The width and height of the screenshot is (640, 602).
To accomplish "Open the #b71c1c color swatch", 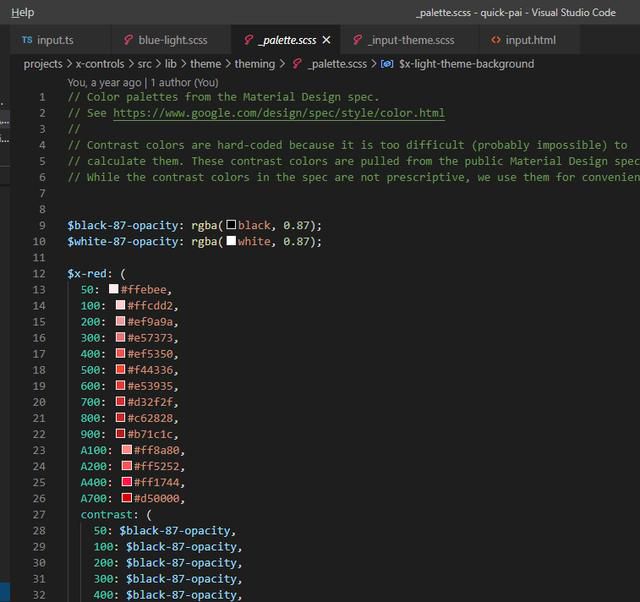I will [120, 433].
